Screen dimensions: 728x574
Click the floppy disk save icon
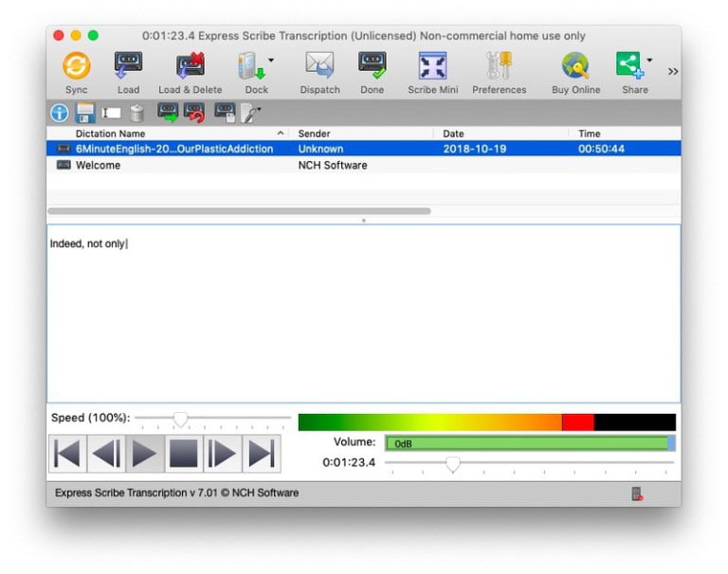tap(85, 113)
